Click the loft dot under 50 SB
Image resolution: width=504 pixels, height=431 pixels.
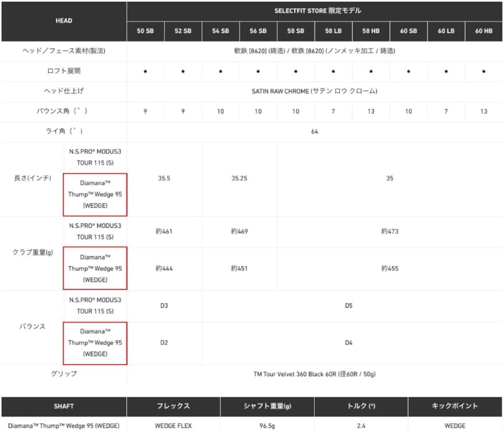(145, 71)
